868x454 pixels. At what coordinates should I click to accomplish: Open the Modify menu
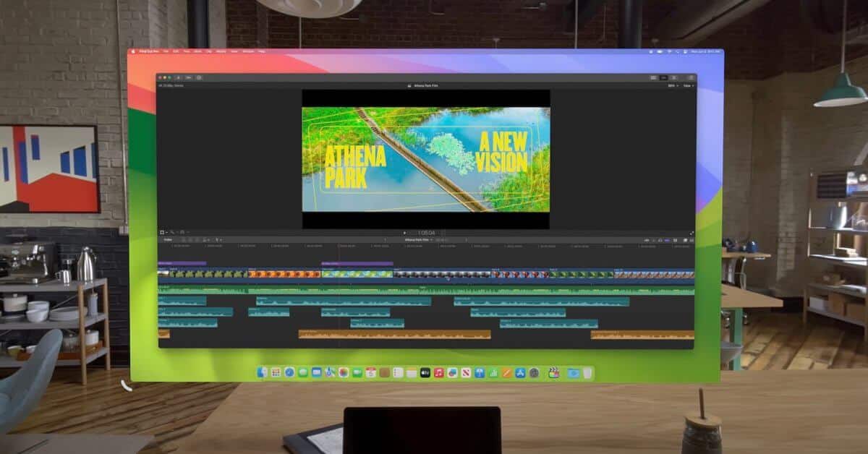coord(221,51)
